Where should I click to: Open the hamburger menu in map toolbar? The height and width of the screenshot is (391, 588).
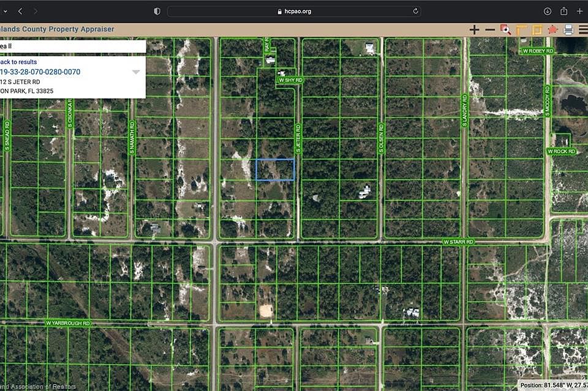583,30
